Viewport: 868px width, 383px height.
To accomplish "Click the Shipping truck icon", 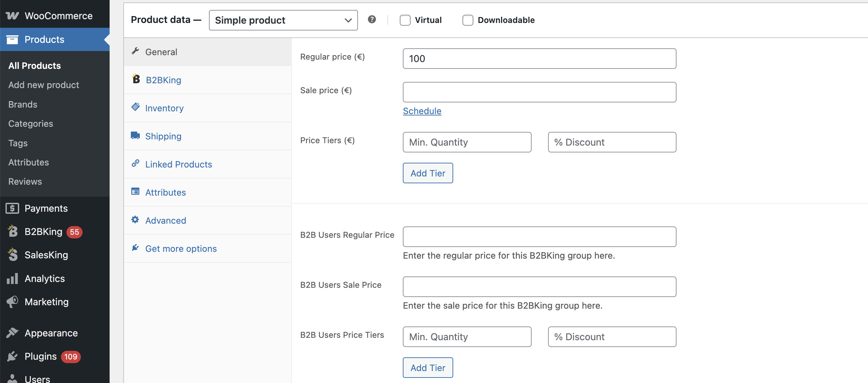I will (x=135, y=135).
